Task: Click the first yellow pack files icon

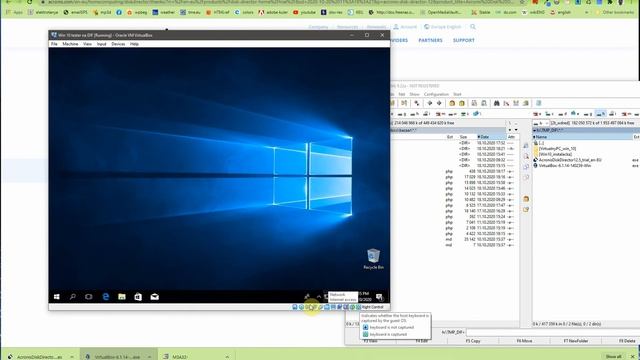Action: click(452, 104)
